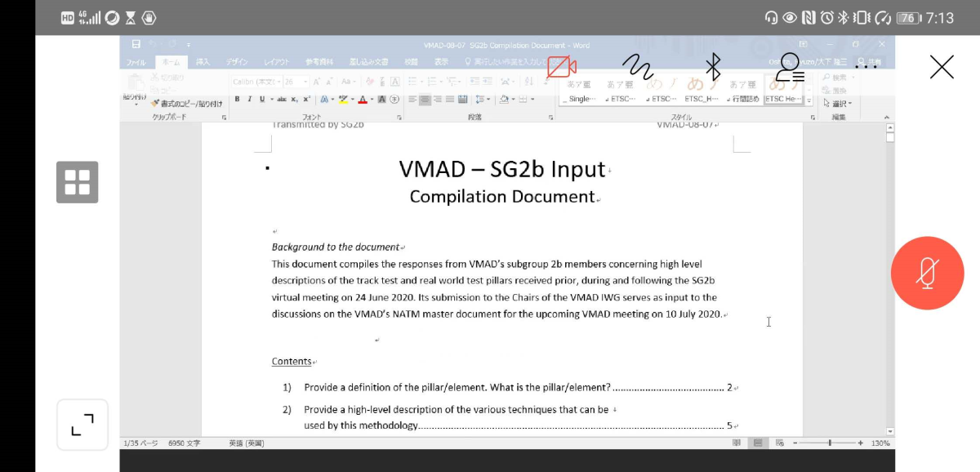The height and width of the screenshot is (472, 980).
Task: Switch to the 表示 (View) ribbon tab
Action: click(x=441, y=62)
